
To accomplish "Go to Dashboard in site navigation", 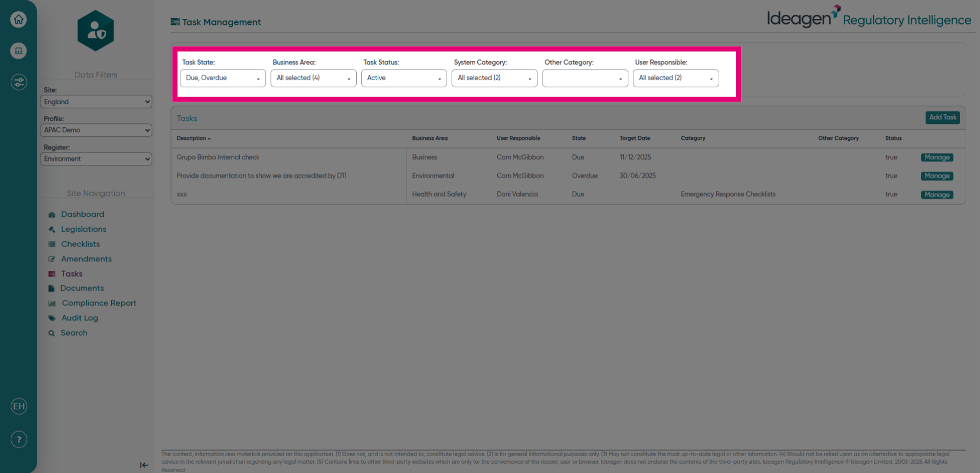I will [x=83, y=214].
